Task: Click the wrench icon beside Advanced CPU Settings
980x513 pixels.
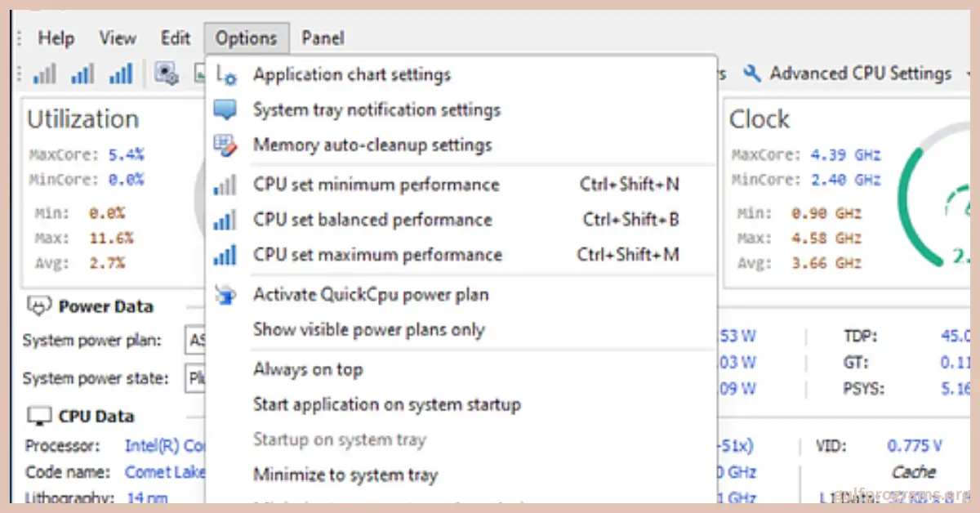Action: coord(753,73)
